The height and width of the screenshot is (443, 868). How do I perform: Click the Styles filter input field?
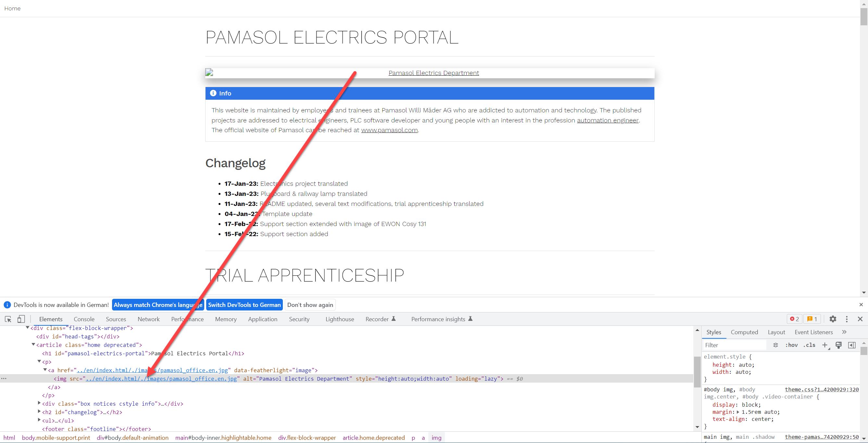(735, 345)
